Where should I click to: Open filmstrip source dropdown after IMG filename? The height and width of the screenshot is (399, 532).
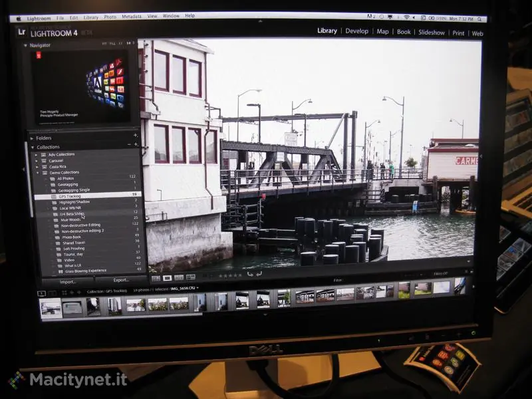[x=198, y=289]
